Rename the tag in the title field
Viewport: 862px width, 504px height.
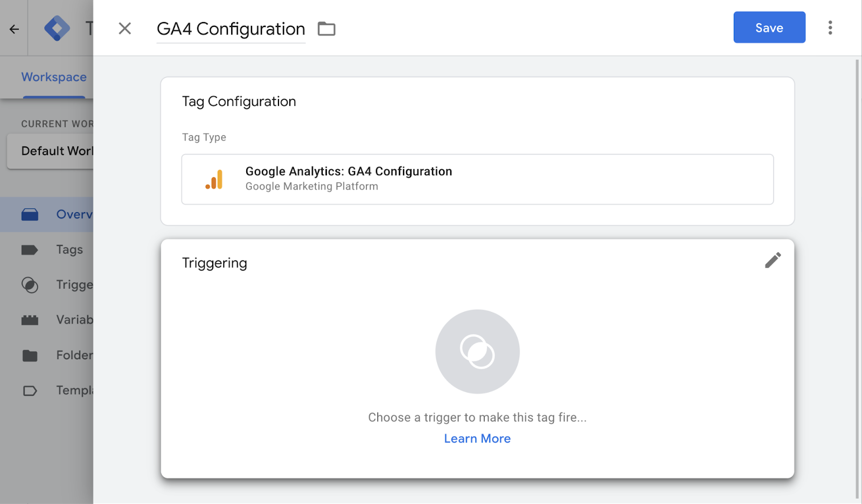231,29
